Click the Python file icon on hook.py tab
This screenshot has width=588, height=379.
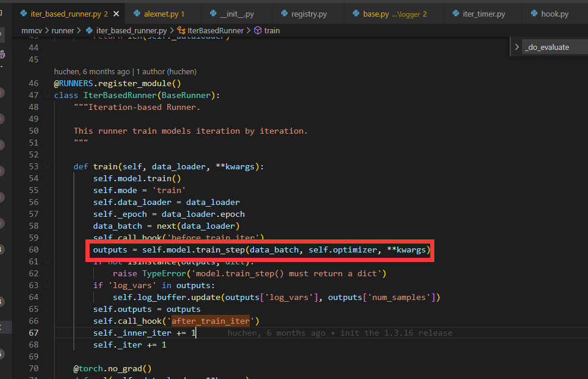click(x=534, y=14)
